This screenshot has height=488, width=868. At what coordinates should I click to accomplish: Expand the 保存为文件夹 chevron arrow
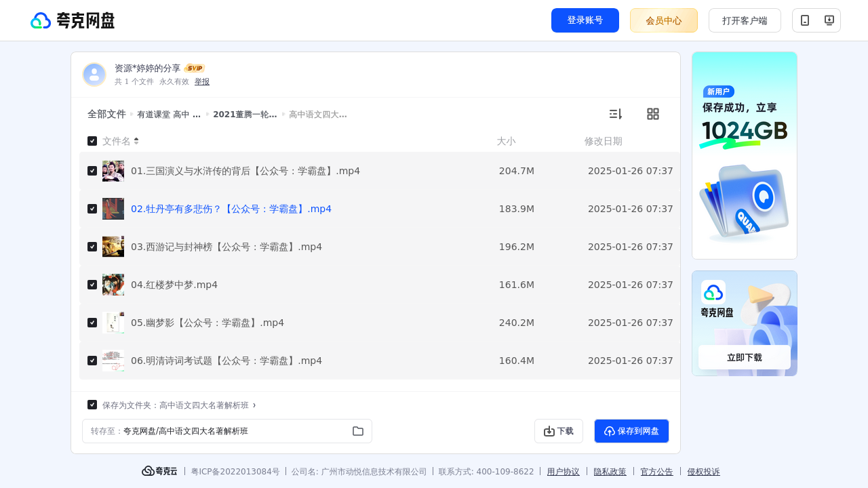point(254,405)
